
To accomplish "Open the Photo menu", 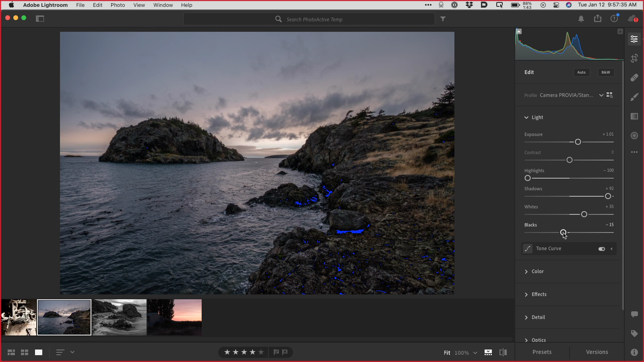I will coord(118,5).
